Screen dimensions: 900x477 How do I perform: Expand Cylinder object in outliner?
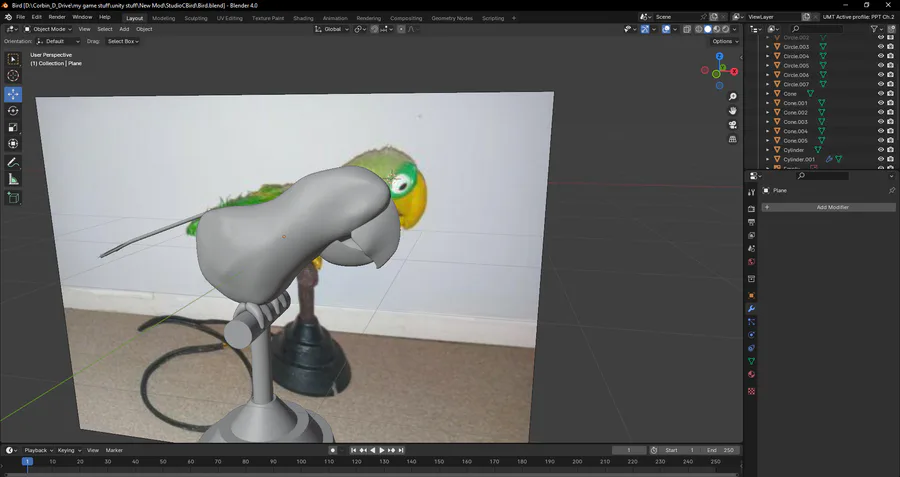pos(768,150)
